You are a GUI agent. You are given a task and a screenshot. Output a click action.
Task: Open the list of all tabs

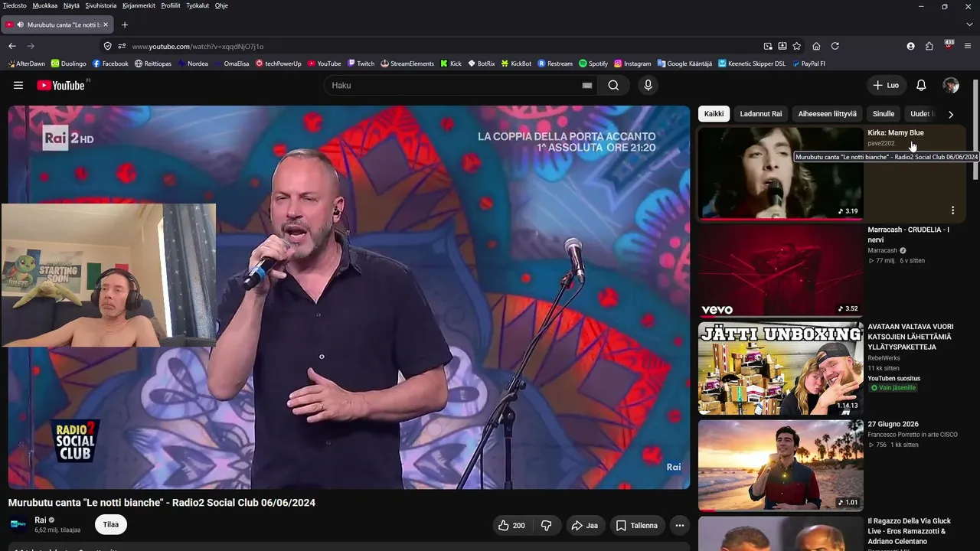(x=969, y=24)
